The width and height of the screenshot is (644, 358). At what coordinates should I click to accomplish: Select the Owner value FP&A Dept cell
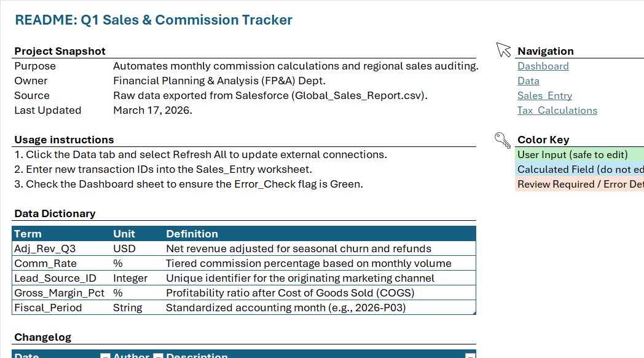(219, 81)
